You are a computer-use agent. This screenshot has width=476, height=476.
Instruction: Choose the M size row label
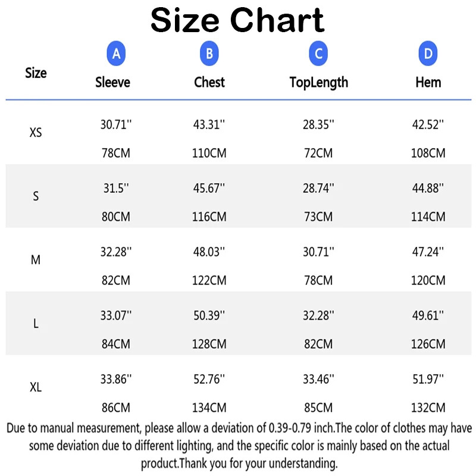tap(36, 260)
